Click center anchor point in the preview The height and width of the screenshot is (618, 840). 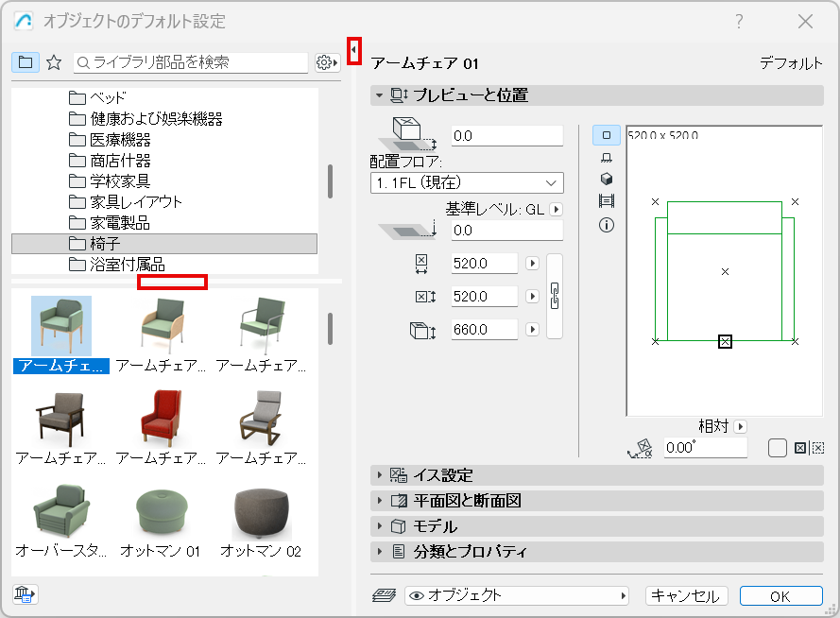coord(725,271)
